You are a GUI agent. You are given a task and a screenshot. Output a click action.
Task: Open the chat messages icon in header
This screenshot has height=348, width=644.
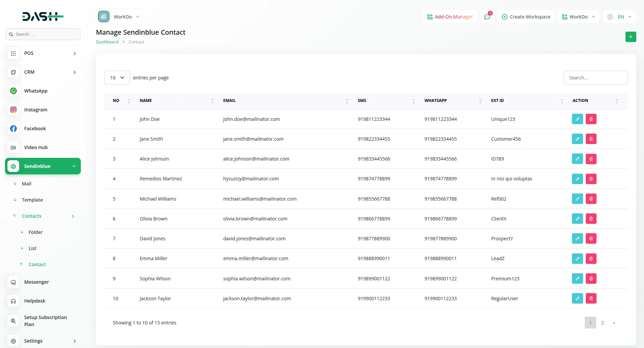click(x=487, y=17)
